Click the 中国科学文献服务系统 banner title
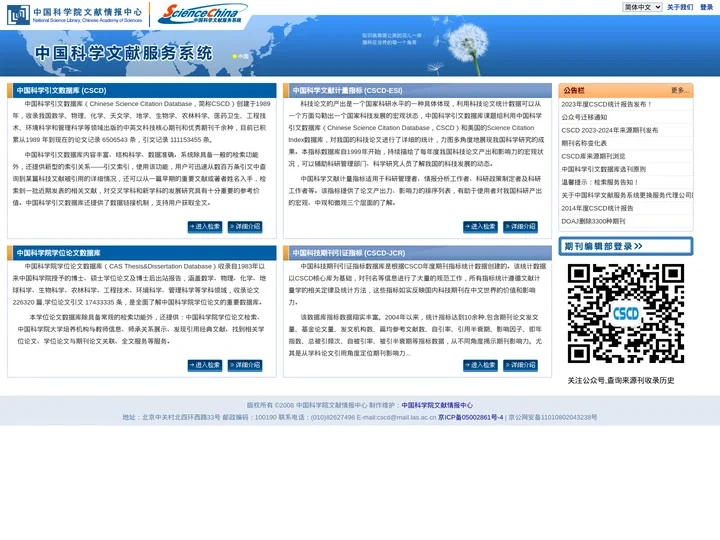 [124, 53]
